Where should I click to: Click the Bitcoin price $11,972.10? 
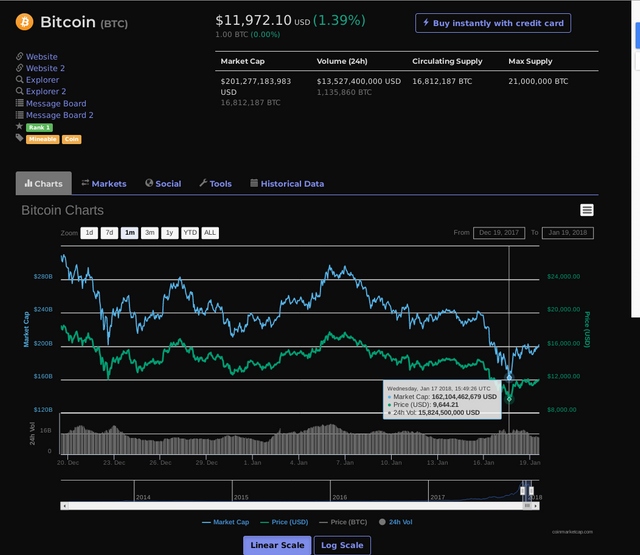point(253,20)
